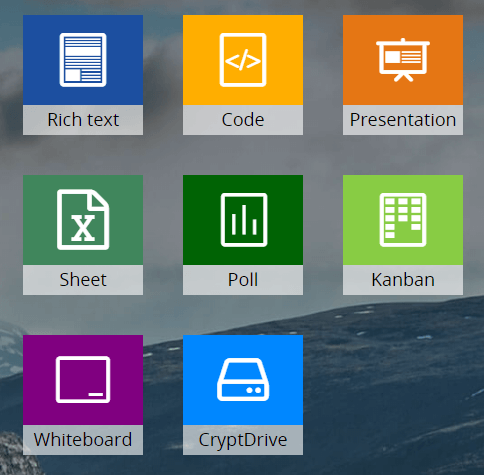This screenshot has width=484, height=475.
Task: Start the Whiteboard icon tile
Action: pos(83,380)
